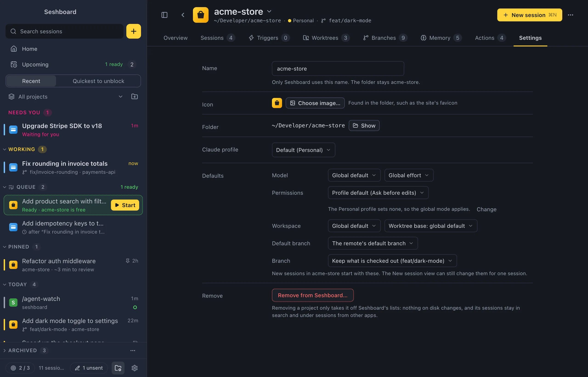The width and height of the screenshot is (588, 377).
Task: Open the Default branch dropdown
Action: pyautogui.click(x=373, y=243)
